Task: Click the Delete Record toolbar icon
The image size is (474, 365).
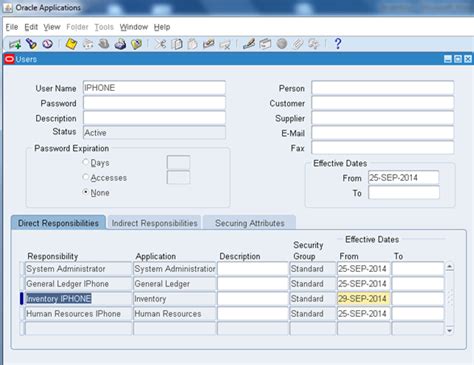Action: (x=225, y=44)
